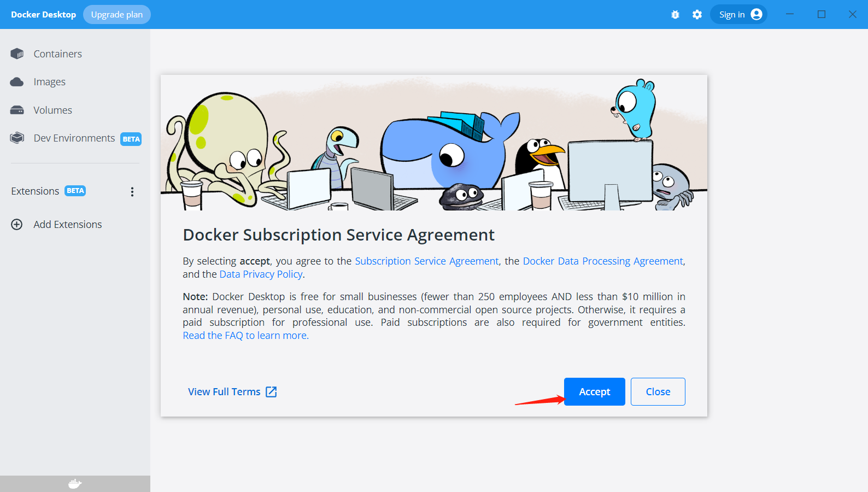
Task: Open the Images cloud icon
Action: [x=17, y=82]
